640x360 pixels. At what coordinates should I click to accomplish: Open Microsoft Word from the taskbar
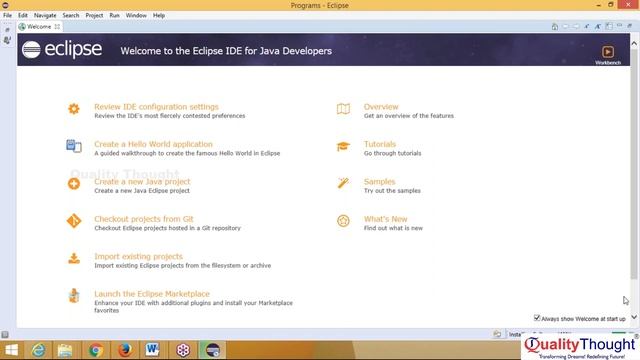[153, 350]
